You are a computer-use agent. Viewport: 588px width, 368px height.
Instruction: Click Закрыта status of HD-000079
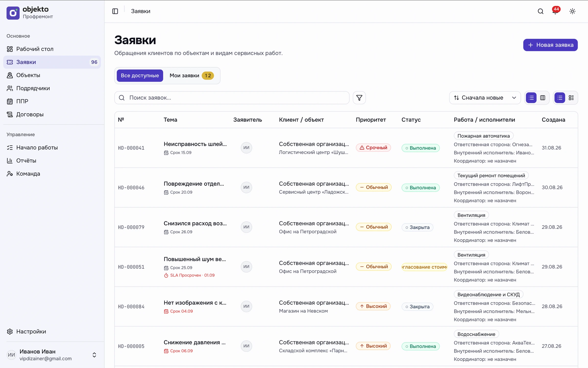point(417,227)
